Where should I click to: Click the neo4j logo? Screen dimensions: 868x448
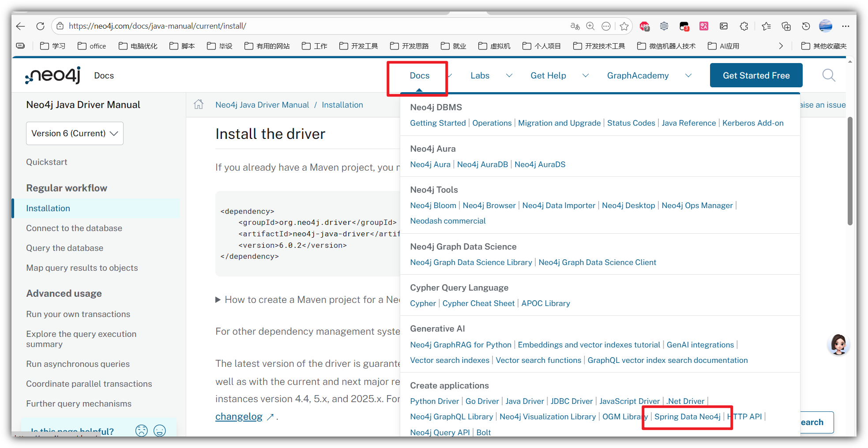click(x=53, y=75)
